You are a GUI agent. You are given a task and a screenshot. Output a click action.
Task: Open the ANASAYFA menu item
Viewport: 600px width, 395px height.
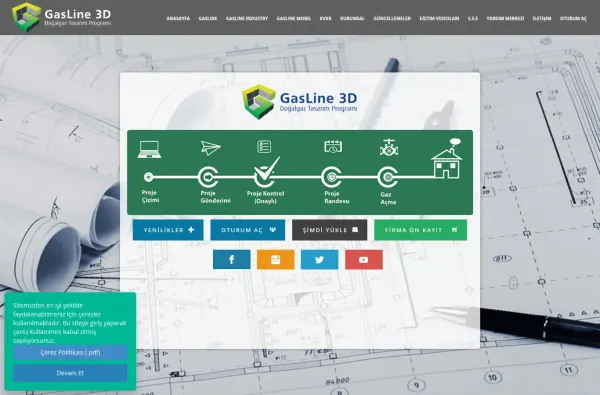(x=178, y=18)
